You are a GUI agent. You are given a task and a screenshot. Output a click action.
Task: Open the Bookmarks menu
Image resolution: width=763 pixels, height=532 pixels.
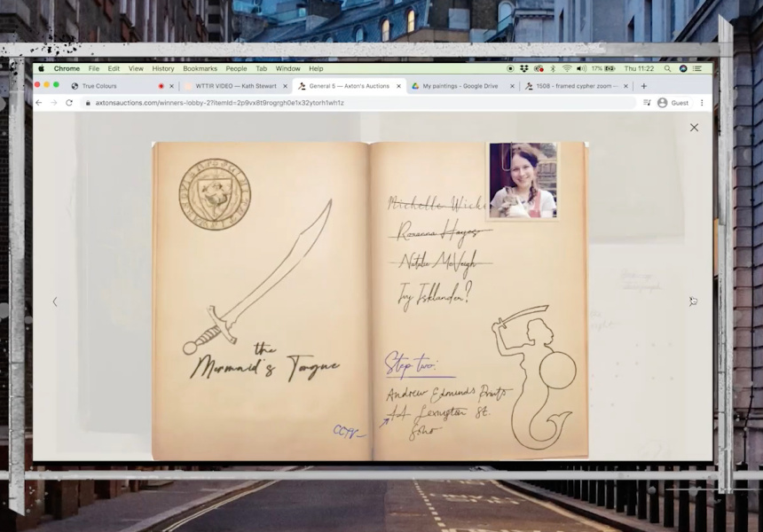200,68
